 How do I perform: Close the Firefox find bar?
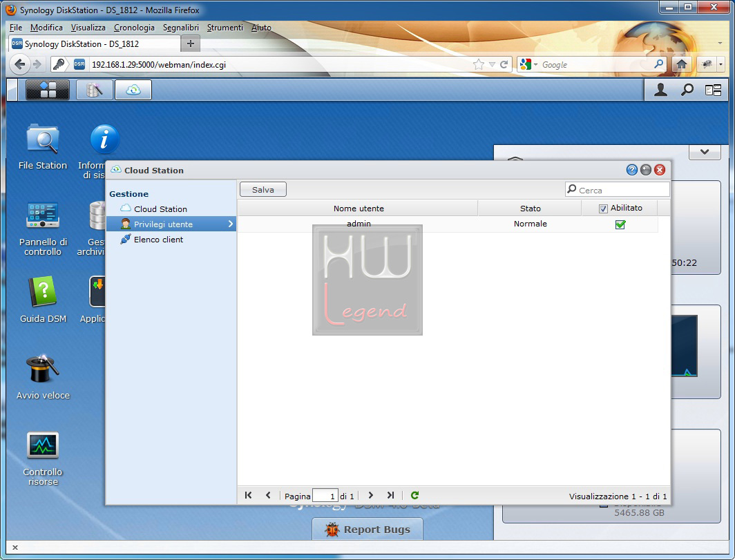point(15,548)
